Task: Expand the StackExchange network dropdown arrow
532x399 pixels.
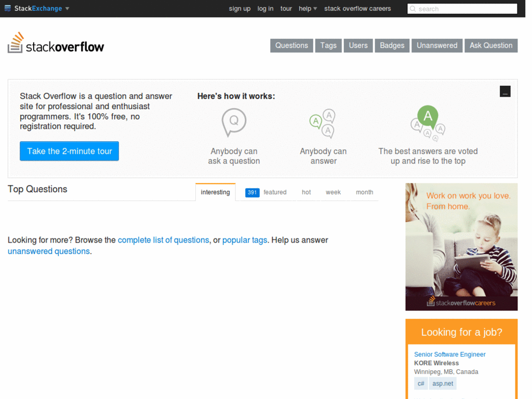Action: pyautogui.click(x=67, y=8)
